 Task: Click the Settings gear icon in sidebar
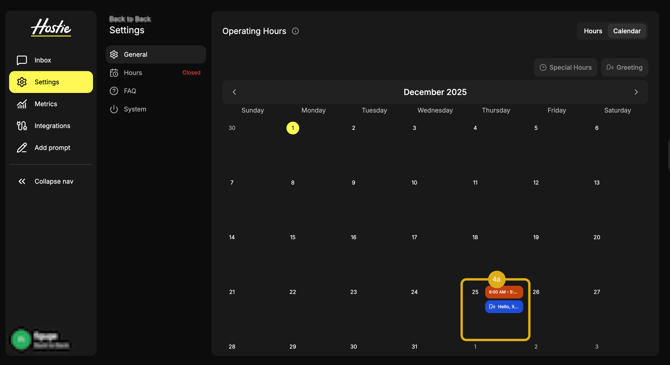pyautogui.click(x=22, y=82)
